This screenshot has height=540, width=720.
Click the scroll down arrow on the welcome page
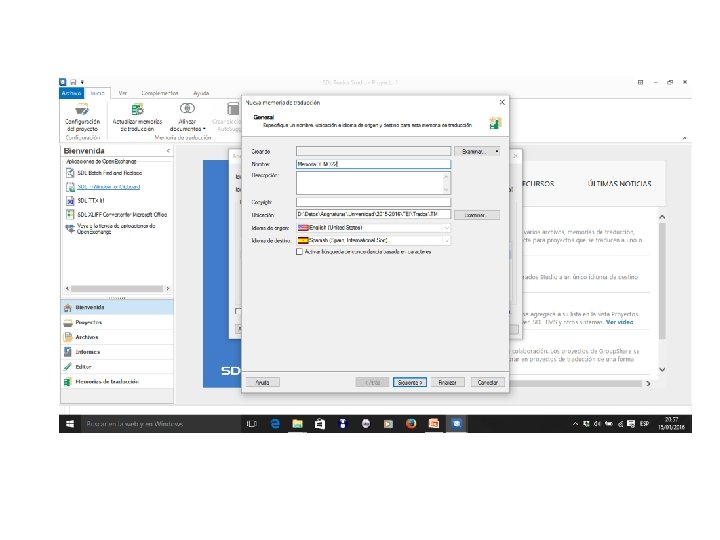(x=662, y=370)
